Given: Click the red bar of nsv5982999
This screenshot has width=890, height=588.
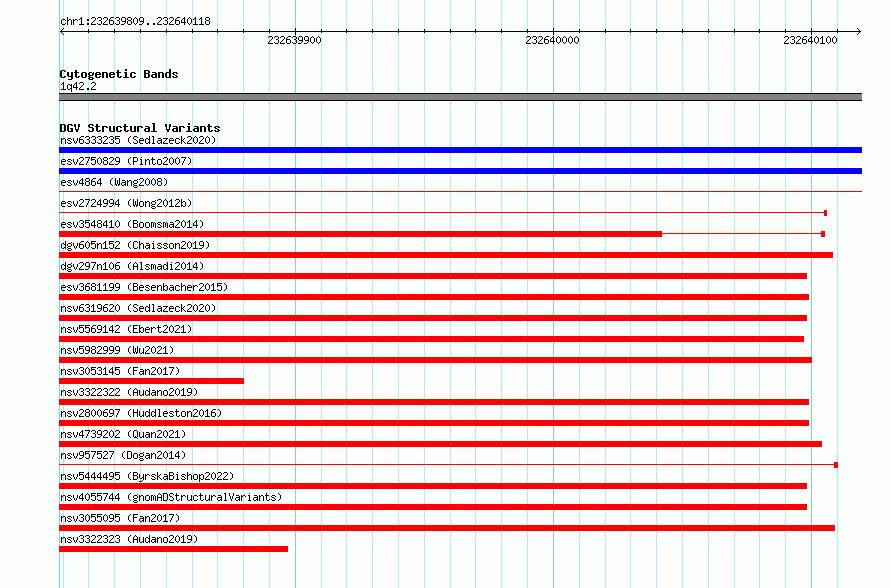Looking at the screenshot, I should tap(435, 360).
